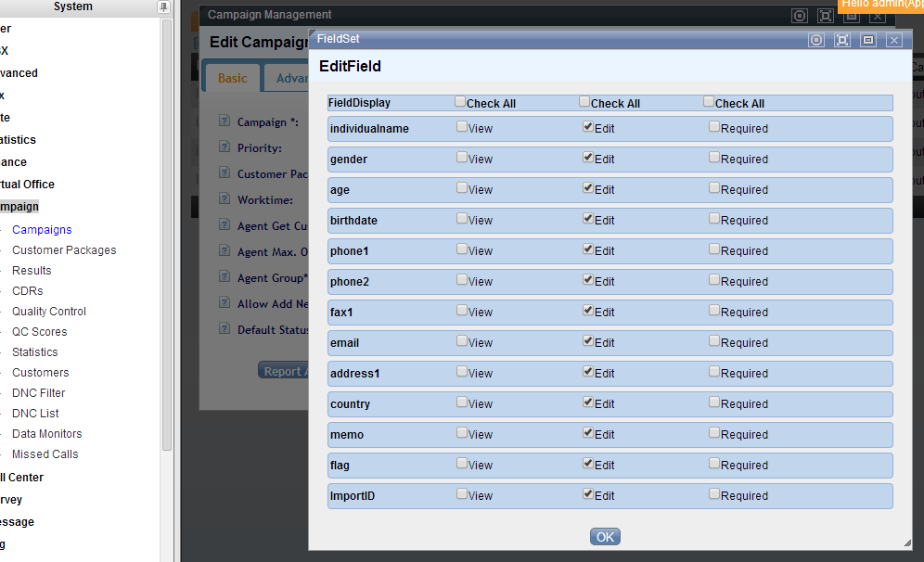This screenshot has height=562, width=924.
Task: Open DNC Filter in the sidebar menu
Action: coord(38,393)
